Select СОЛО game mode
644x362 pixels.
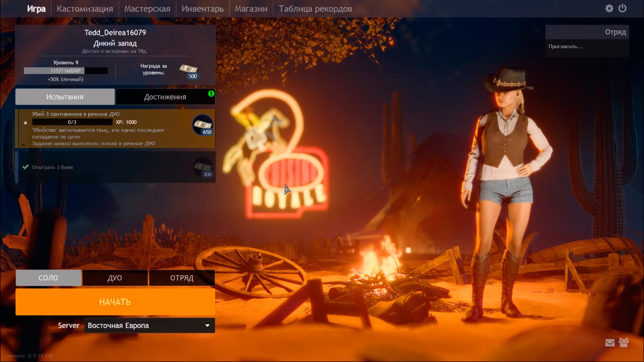click(x=49, y=278)
